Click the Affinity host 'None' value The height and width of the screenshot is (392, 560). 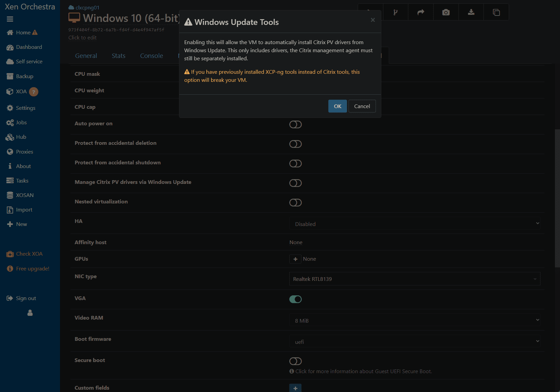[296, 242]
